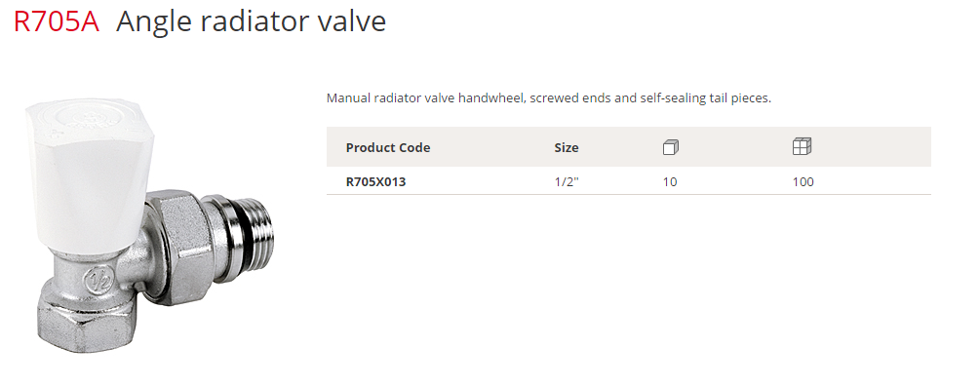Screen dimensions: 980x387
Task: Click the red R705A model code
Action: 57,21
